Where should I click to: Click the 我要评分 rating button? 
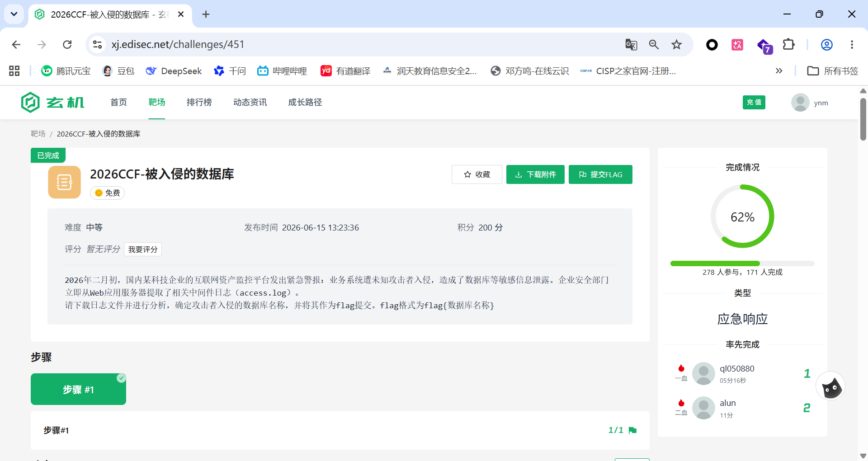(143, 249)
